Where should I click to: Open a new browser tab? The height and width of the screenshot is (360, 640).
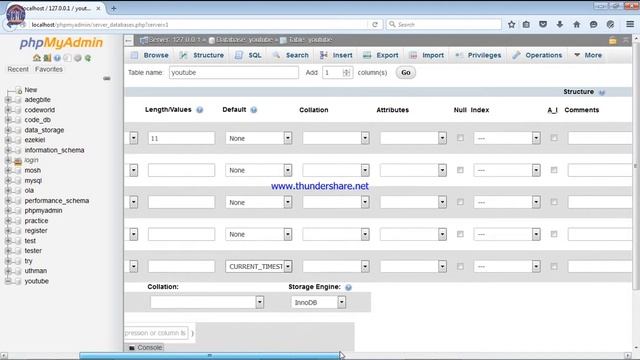click(x=113, y=8)
